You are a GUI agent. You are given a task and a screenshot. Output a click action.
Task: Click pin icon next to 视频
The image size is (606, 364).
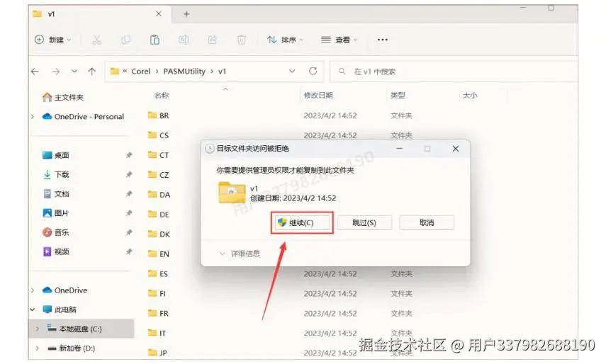pos(129,251)
